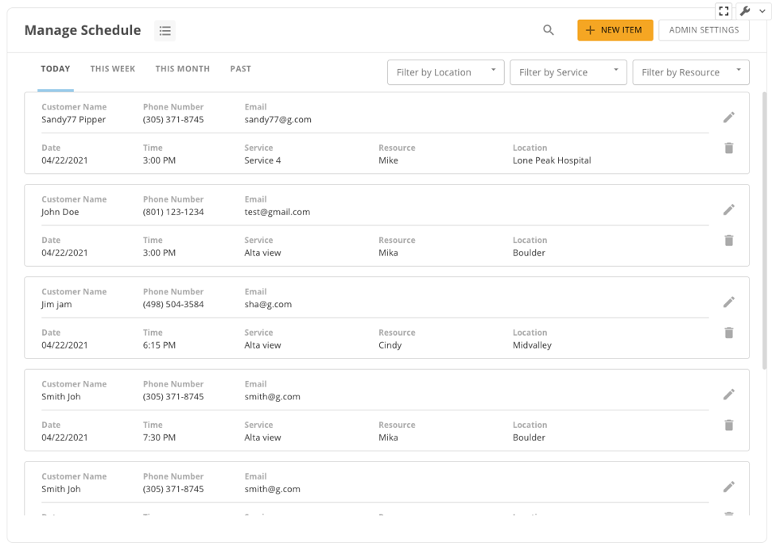Open the Filter by Resource dropdown
Screen dimensions: 777x543
tap(691, 72)
